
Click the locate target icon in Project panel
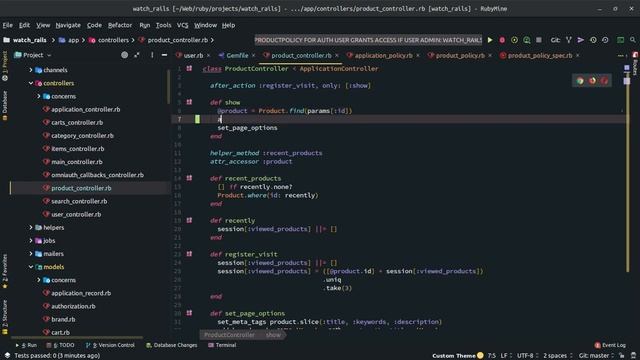[x=124, y=55]
